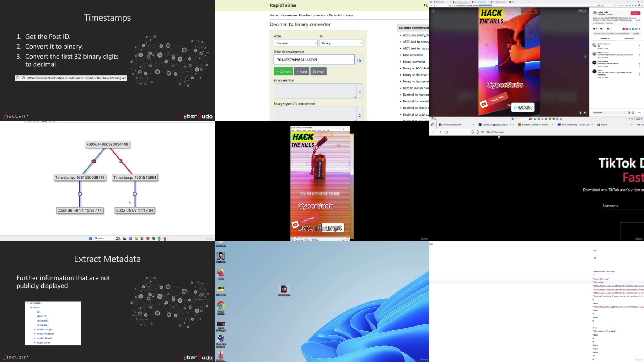Viewport: 644px width, 362px height.
Task: Click the RapidTables search magnifier icon
Action: 425,5
